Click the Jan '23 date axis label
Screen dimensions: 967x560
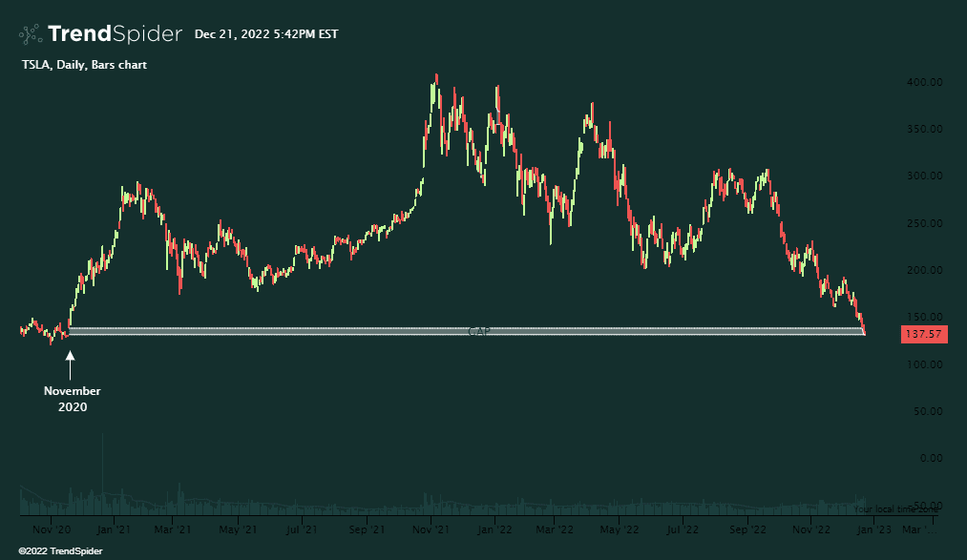873,529
